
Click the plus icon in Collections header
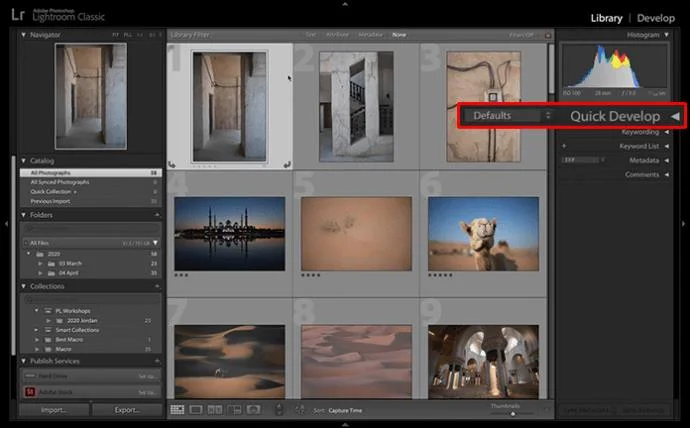coord(156,285)
